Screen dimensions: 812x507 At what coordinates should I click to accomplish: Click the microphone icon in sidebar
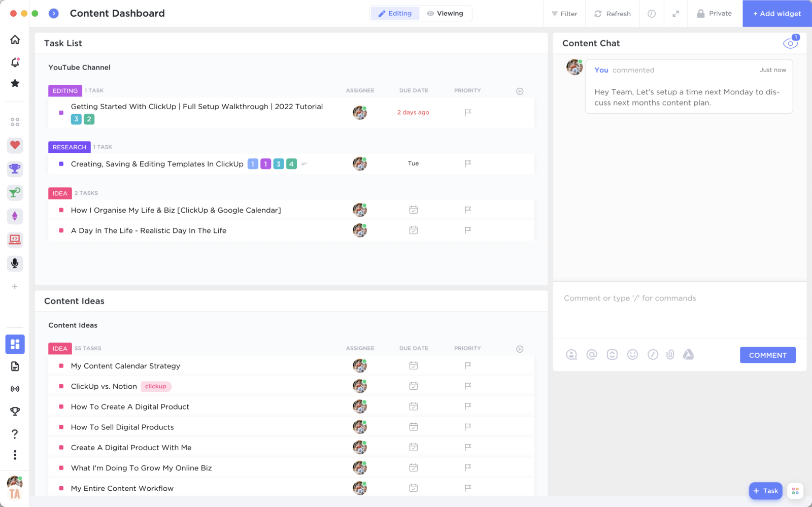pyautogui.click(x=15, y=263)
